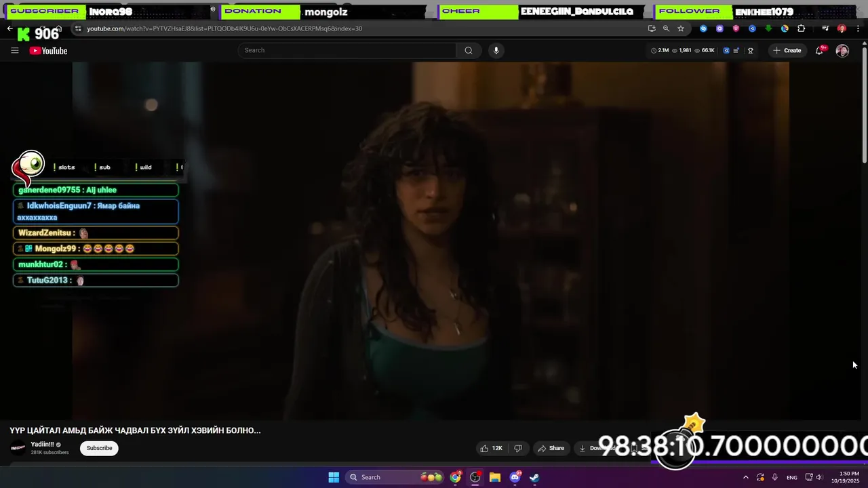This screenshot has width=868, height=488.
Task: Click the trophy icon in stats bar
Action: point(750,51)
